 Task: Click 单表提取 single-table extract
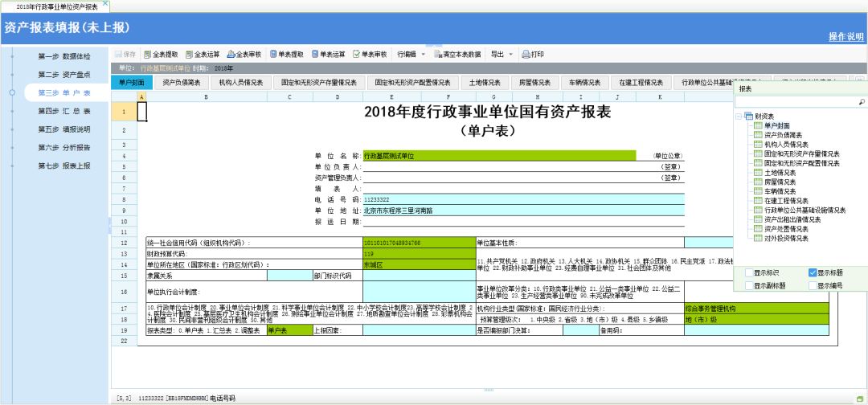tap(287, 54)
